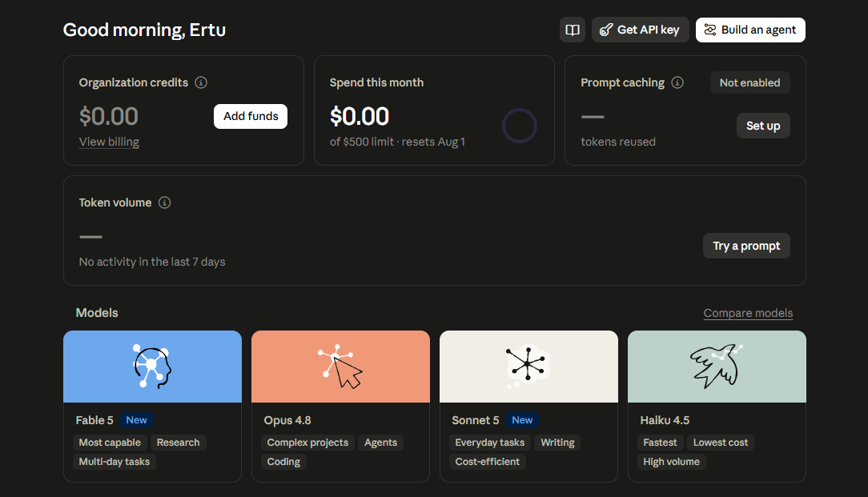Click the New badge beside Sonnet 5
868x497 pixels.
[522, 420]
